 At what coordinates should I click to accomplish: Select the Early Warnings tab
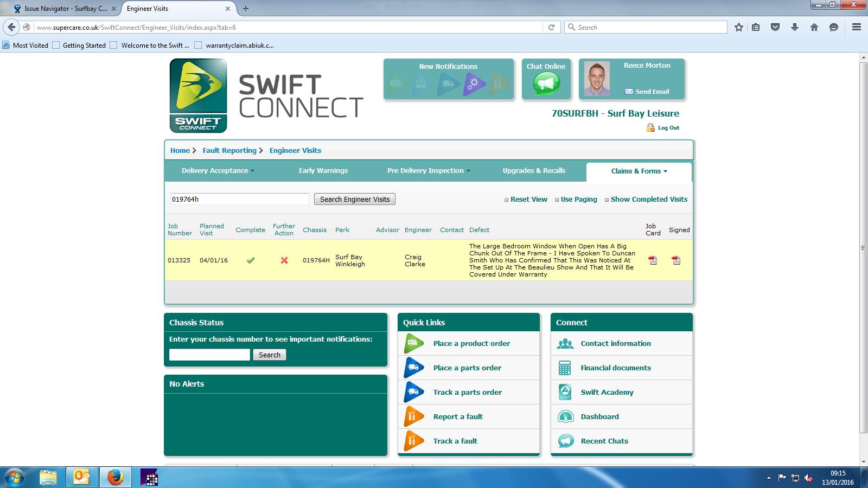coord(323,171)
